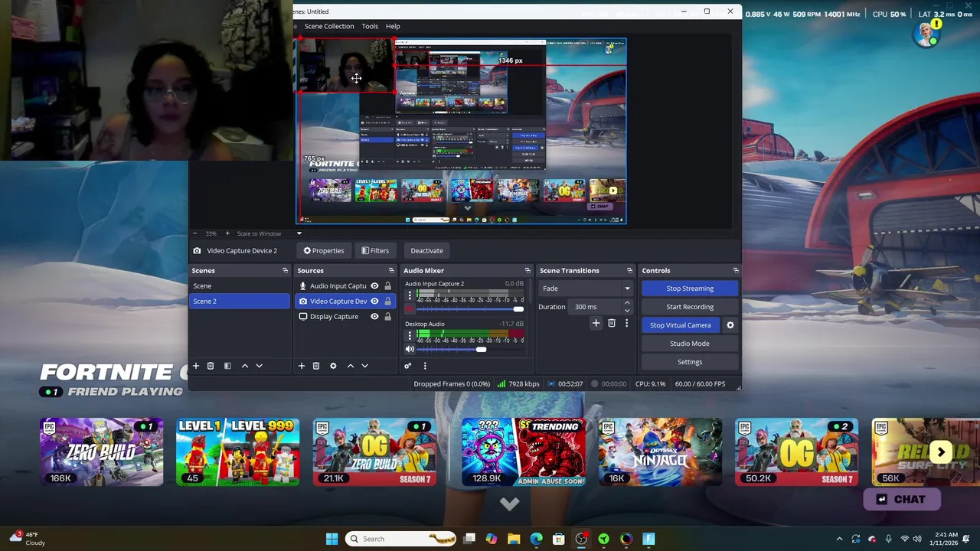Pop out the Scenes dock
Viewport: 980px width, 551px height.
tap(285, 270)
